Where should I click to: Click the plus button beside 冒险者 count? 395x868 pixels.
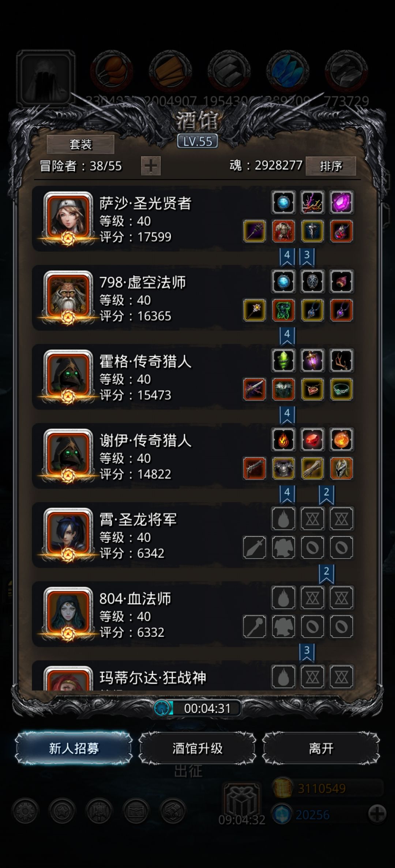click(x=151, y=166)
